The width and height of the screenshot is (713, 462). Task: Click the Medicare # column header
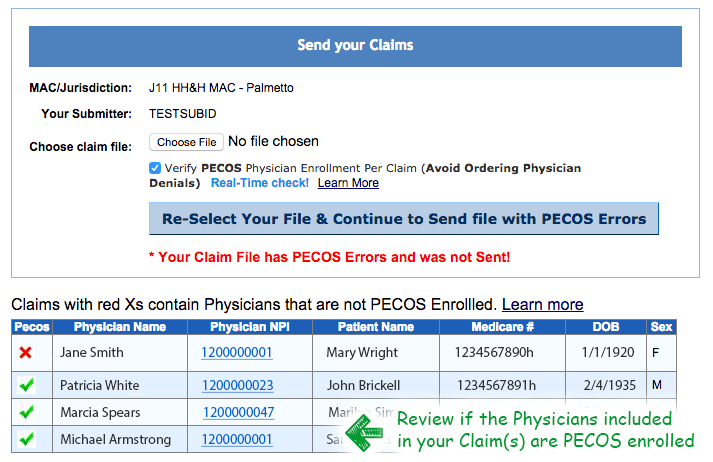pyautogui.click(x=502, y=327)
